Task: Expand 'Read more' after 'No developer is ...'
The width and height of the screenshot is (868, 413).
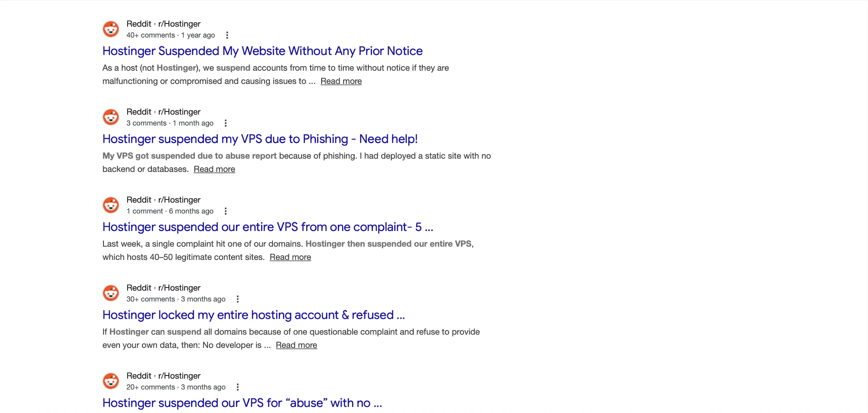Action: pyautogui.click(x=296, y=345)
